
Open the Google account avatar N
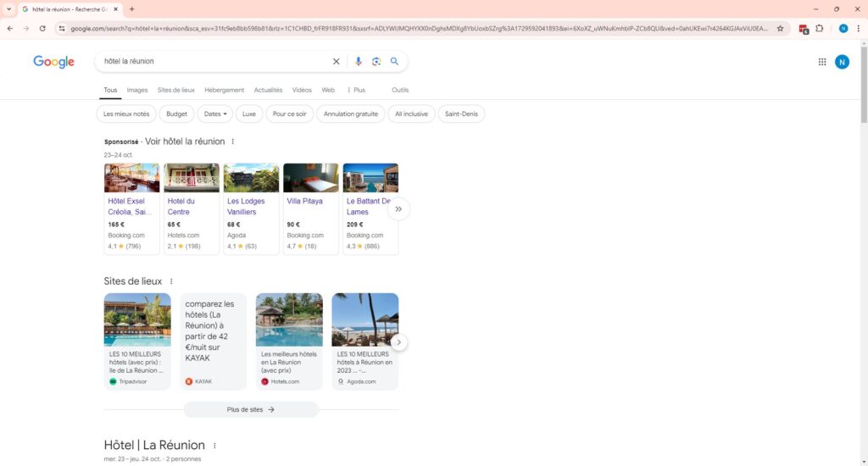842,62
